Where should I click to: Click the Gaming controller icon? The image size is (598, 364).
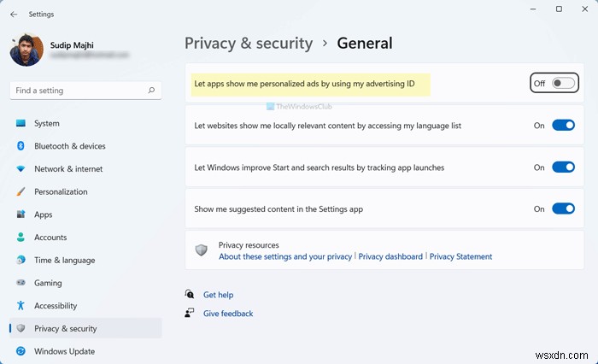pos(21,283)
